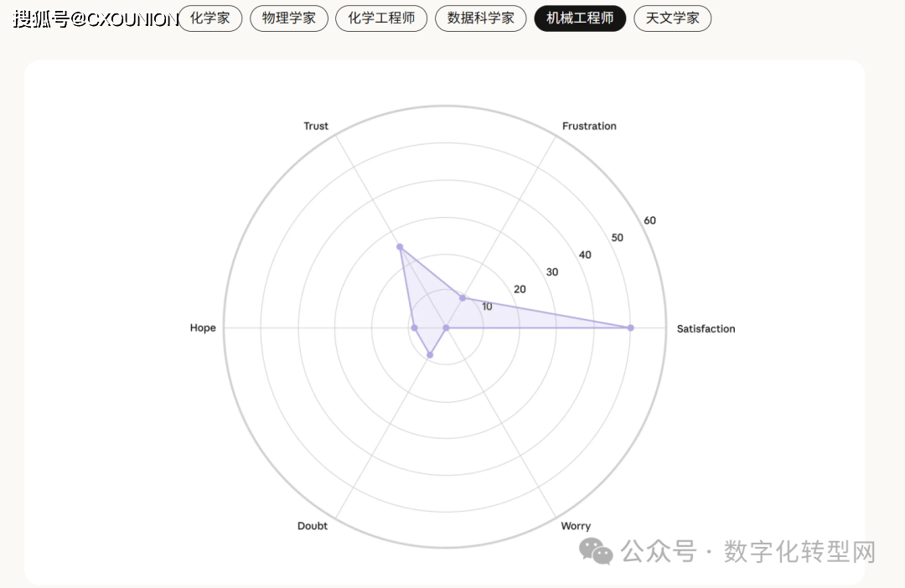
Task: Click the Satisfaction axis label
Action: 706,328
